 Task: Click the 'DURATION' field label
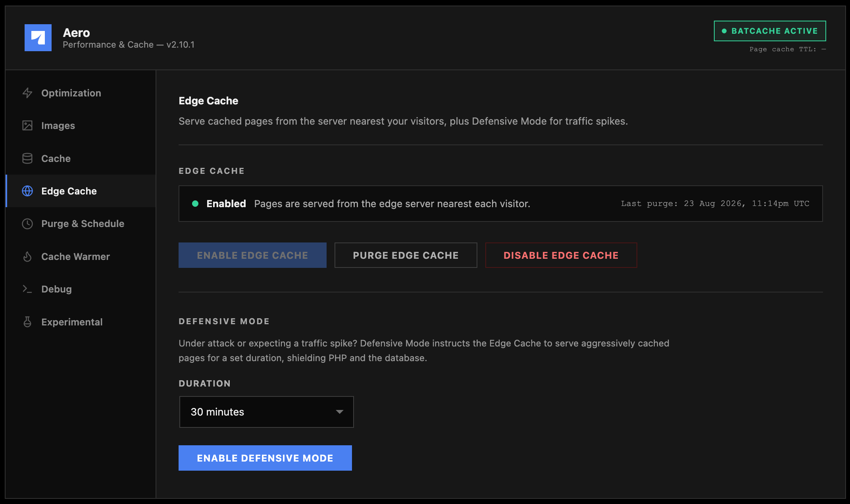point(205,383)
